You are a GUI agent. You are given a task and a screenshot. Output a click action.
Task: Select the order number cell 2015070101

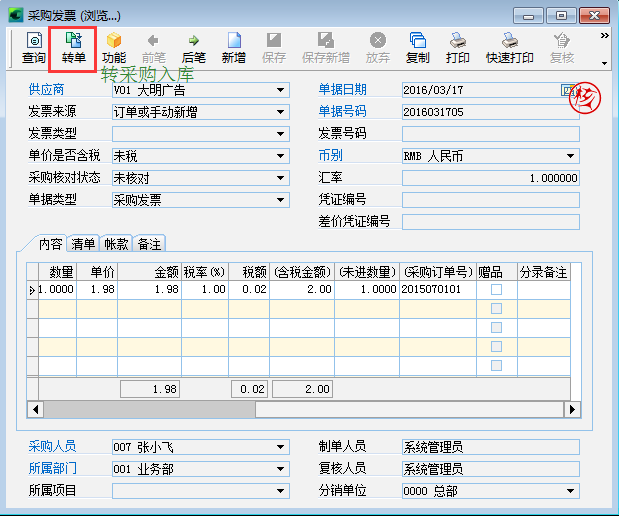pos(438,289)
